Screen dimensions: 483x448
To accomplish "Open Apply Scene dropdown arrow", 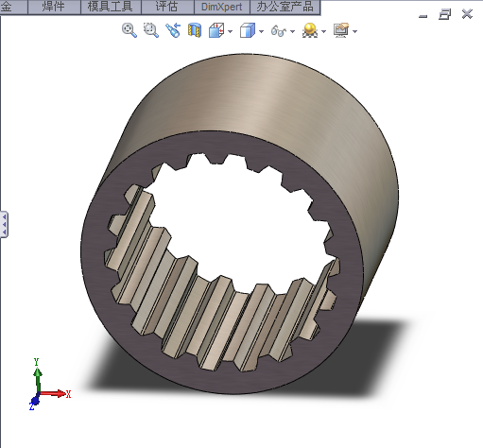I will (x=323, y=31).
